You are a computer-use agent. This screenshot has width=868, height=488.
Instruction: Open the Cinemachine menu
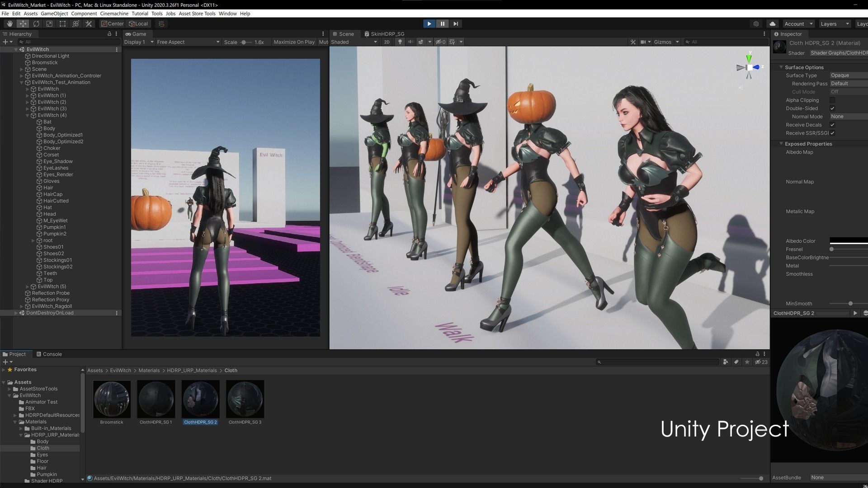coord(114,14)
